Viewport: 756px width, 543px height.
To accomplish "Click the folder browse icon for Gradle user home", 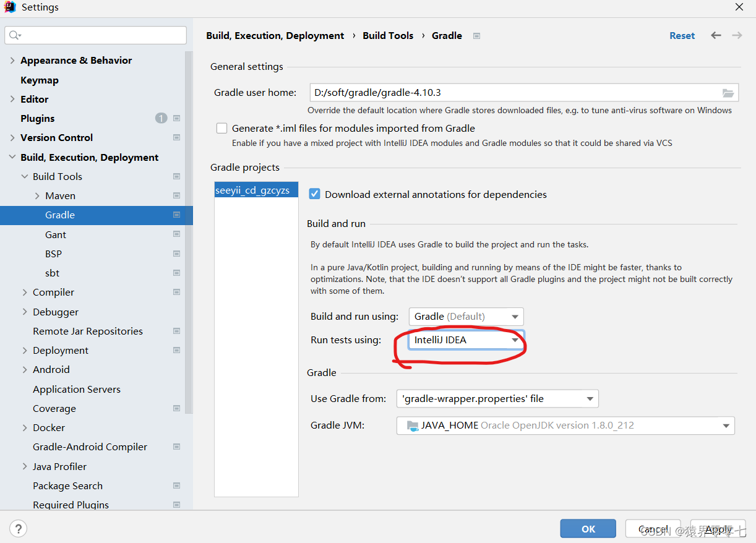I will (728, 93).
